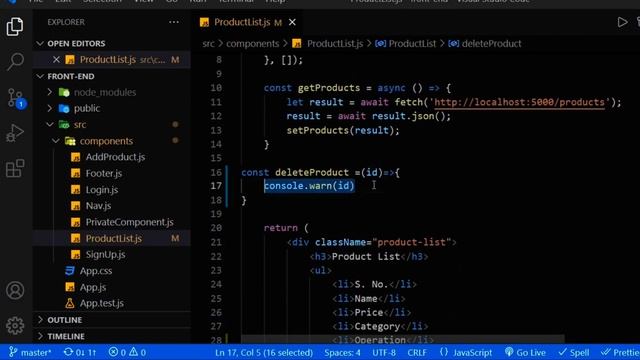This screenshot has height=360, width=640.
Task: Open the localhost:5000/products URL link
Action: [519, 102]
